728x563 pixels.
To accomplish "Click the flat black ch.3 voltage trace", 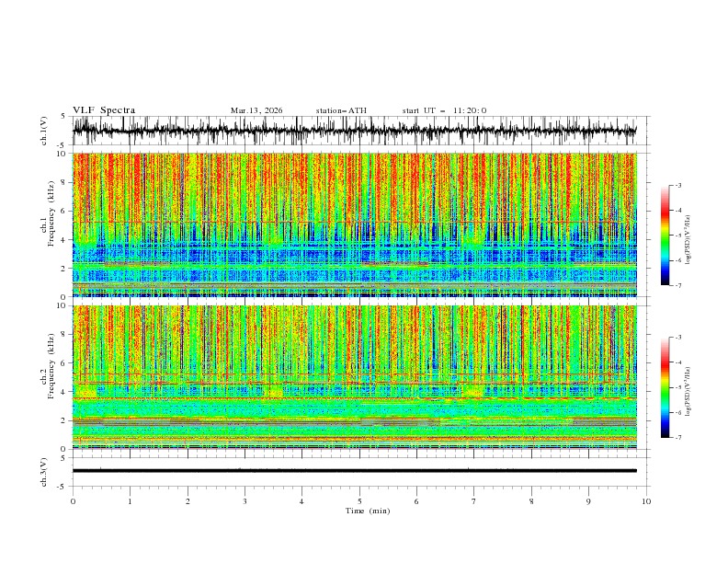I will tap(355, 471).
